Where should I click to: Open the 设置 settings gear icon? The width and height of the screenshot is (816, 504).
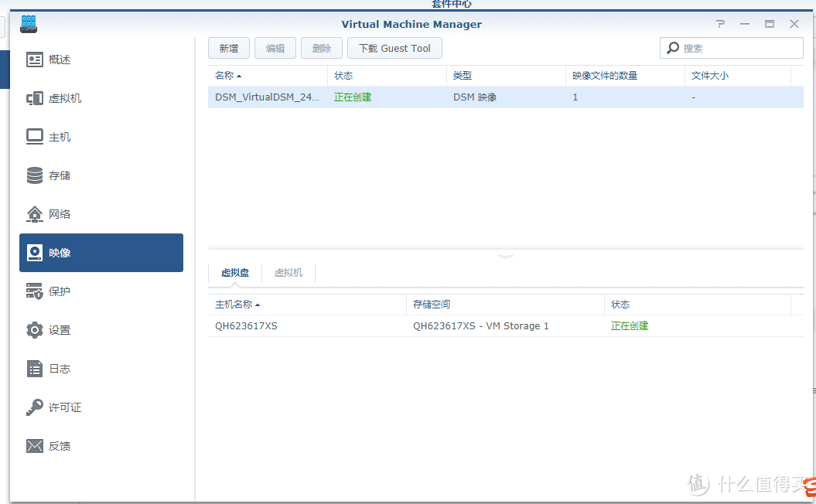(34, 330)
